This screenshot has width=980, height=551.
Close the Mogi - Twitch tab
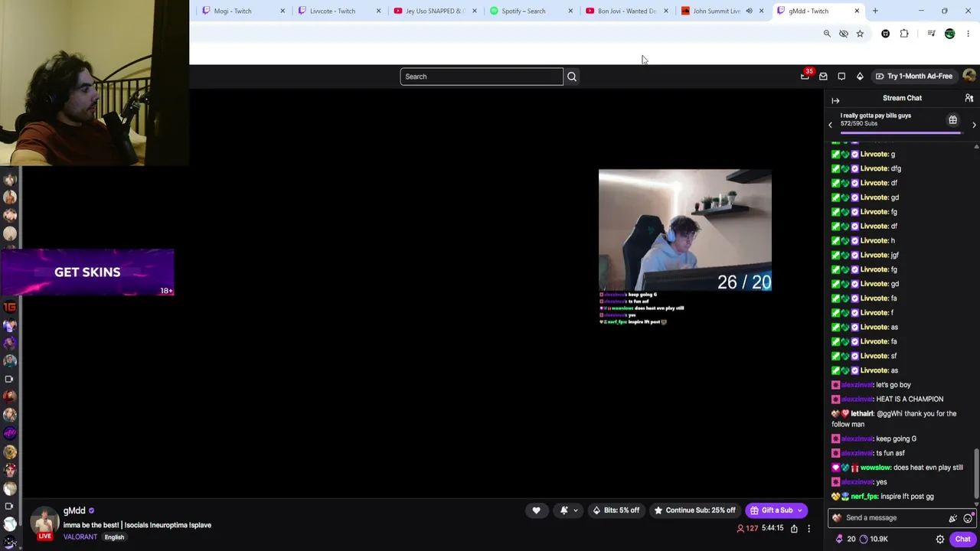(x=283, y=11)
